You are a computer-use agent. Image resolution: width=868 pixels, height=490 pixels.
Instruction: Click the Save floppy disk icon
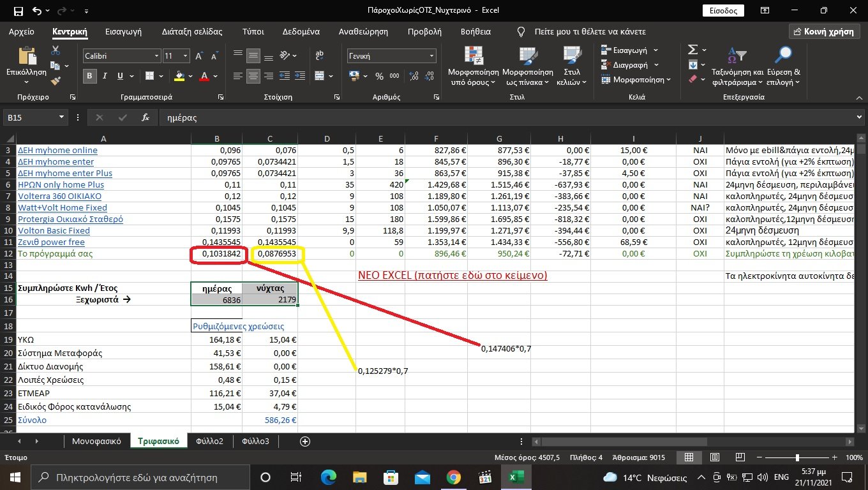click(x=18, y=10)
